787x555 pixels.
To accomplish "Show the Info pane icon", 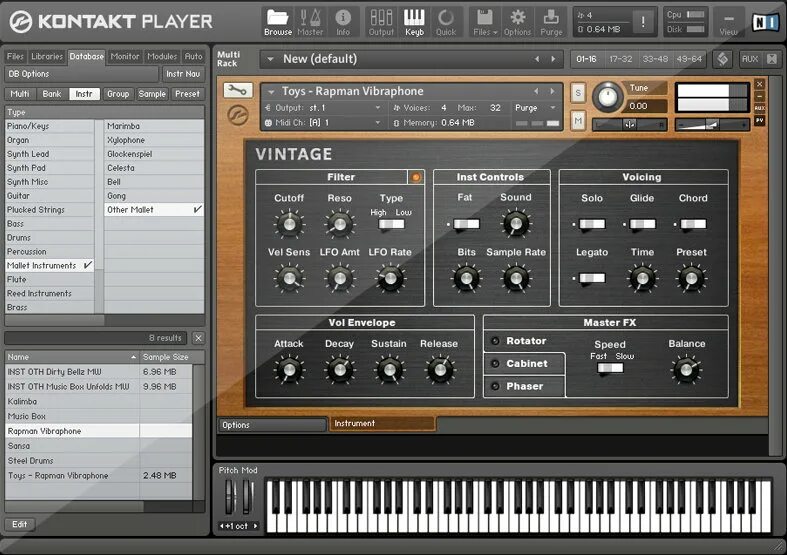I will tap(343, 18).
